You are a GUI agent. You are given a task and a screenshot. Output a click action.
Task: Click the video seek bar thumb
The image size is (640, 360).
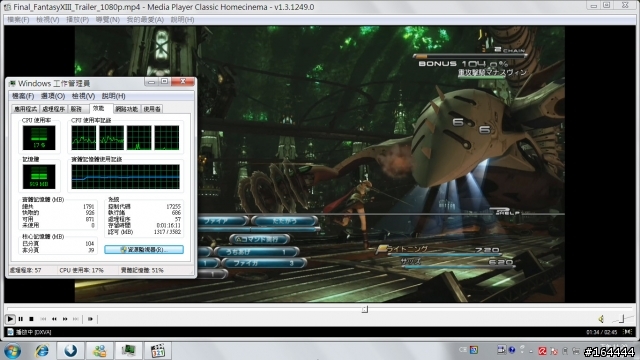(x=364, y=309)
